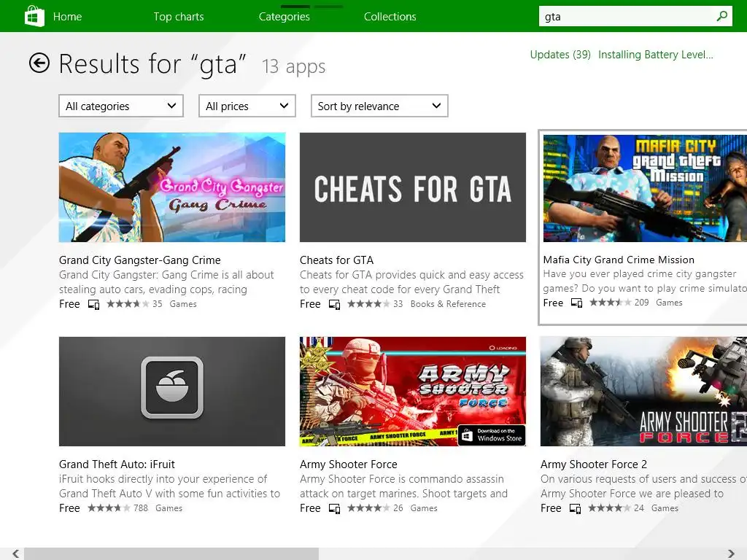
Task: Click device icon under Grand City Gangster
Action: 94,304
